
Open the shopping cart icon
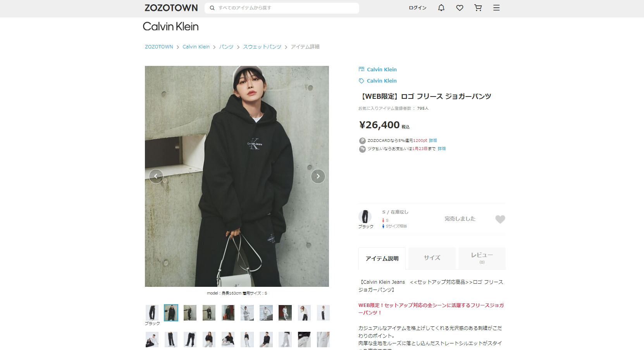click(x=478, y=8)
